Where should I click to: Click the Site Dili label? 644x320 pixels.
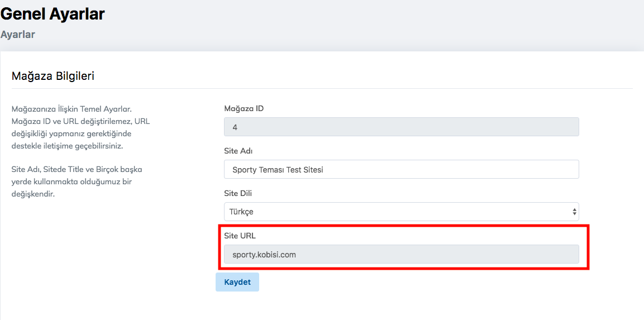[240, 193]
